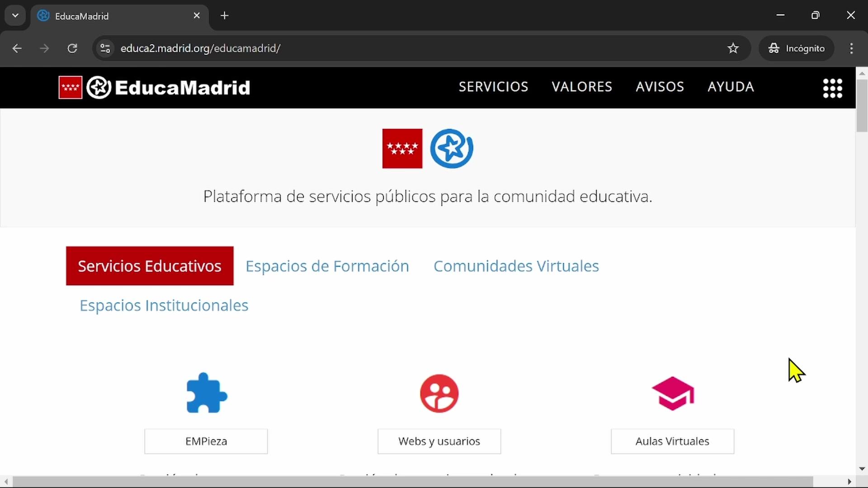Viewport: 868px width, 488px height.
Task: Open the AYUDA menu
Action: point(731,87)
